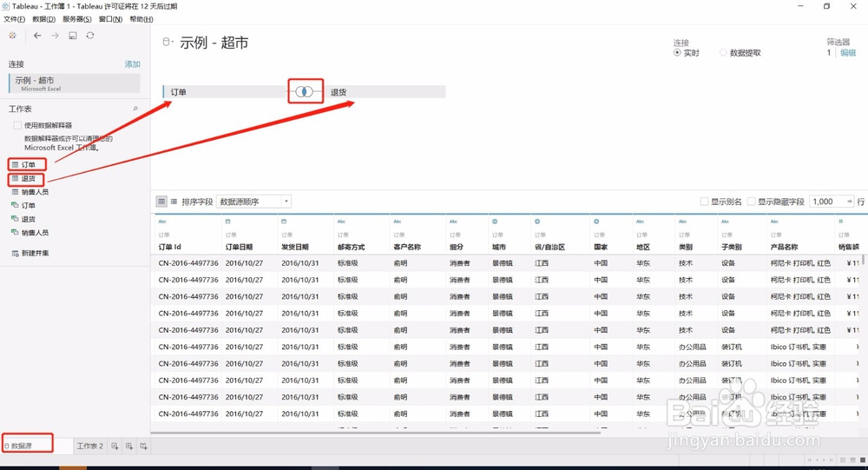Click the 新建并集 option
Image resolution: width=868 pixels, height=470 pixels.
pyautogui.click(x=31, y=253)
